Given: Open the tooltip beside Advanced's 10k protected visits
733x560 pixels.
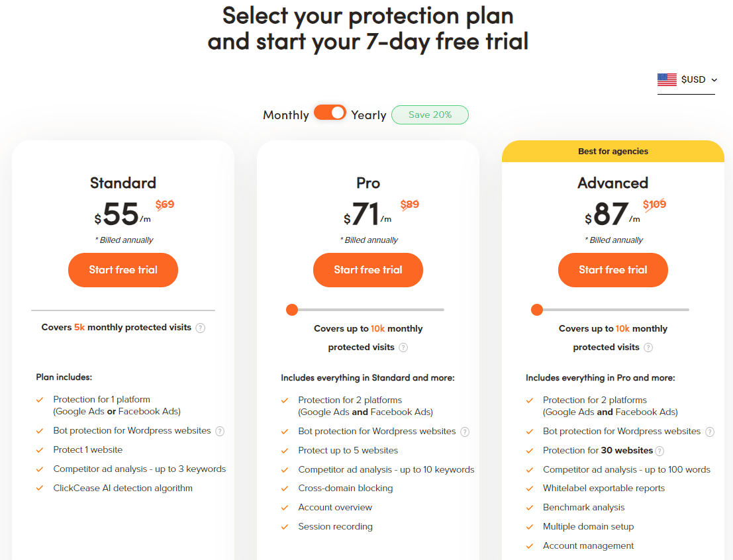Looking at the screenshot, I should click(x=648, y=347).
